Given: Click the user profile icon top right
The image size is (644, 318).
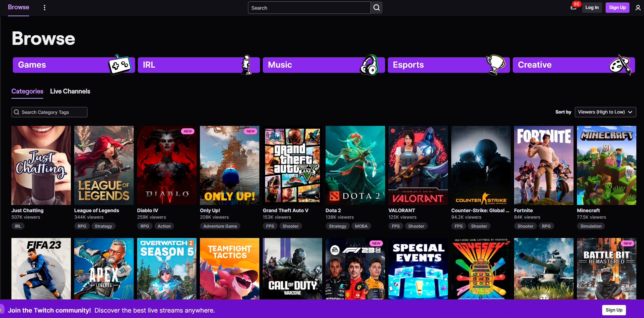Looking at the screenshot, I should click(x=638, y=7).
